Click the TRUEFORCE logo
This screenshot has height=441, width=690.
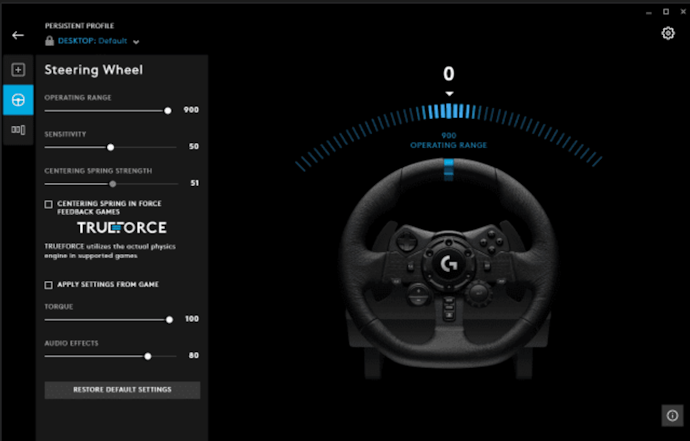122,228
